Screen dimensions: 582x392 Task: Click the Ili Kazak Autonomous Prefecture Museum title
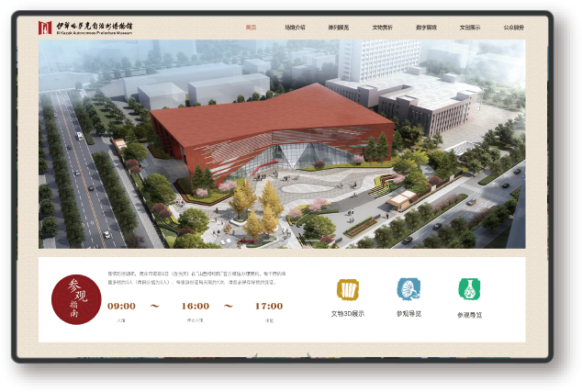[95, 28]
